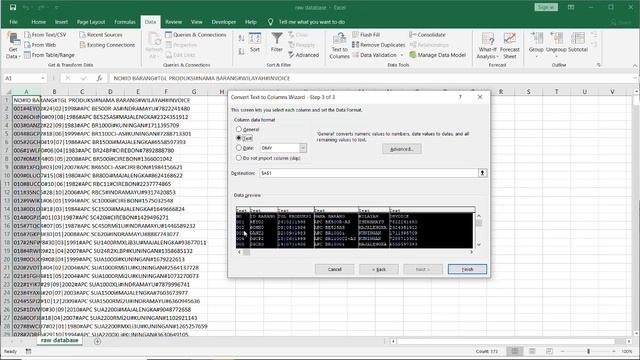Click the Select All corner of the sheet
This screenshot has width=640, height=360.
click(x=8, y=92)
